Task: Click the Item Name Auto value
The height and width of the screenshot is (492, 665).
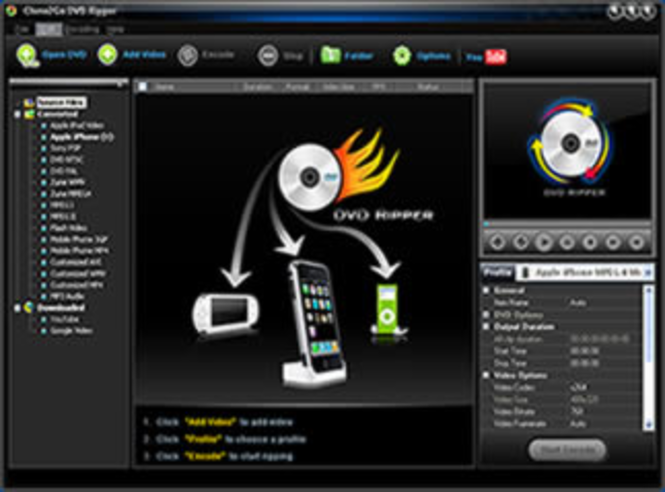Action: 578,303
